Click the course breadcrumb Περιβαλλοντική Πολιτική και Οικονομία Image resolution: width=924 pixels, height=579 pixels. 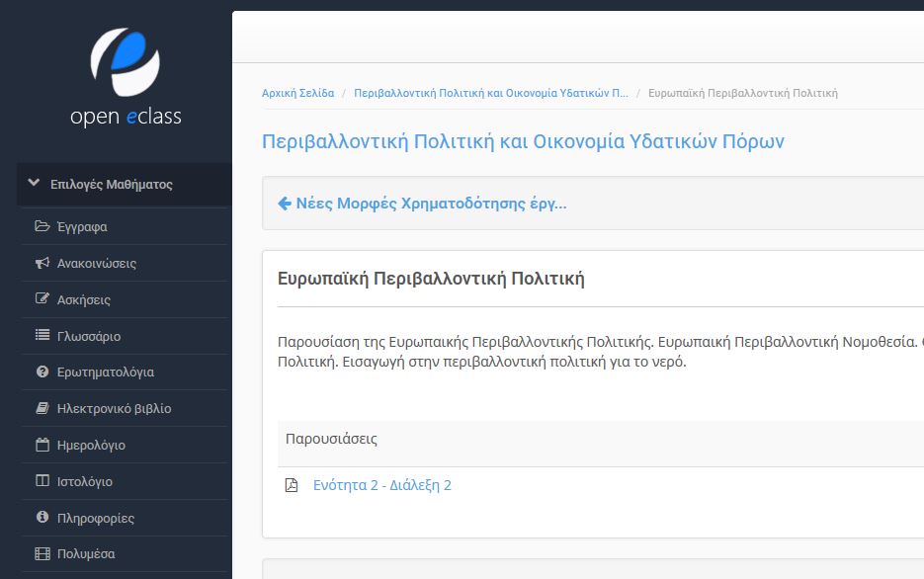[x=491, y=93]
